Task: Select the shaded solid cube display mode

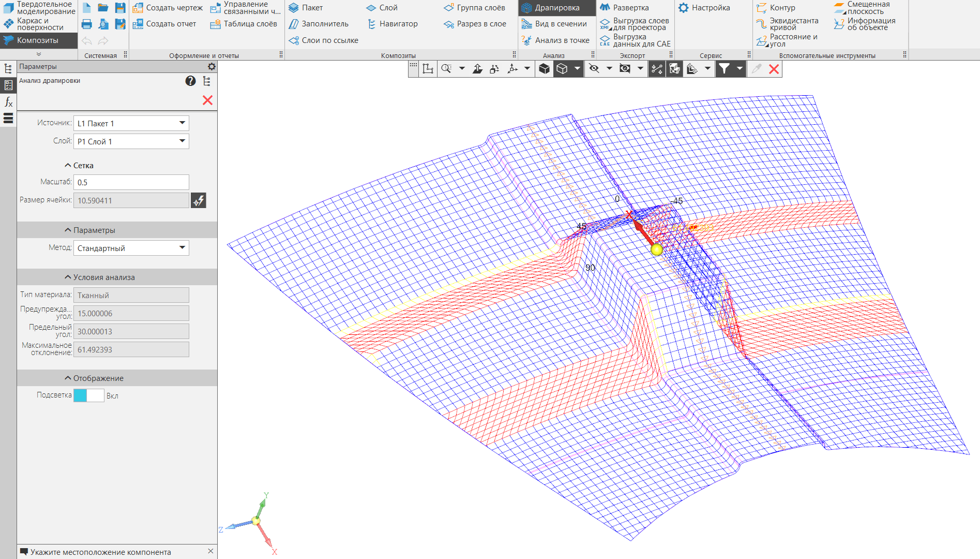Action: 544,69
